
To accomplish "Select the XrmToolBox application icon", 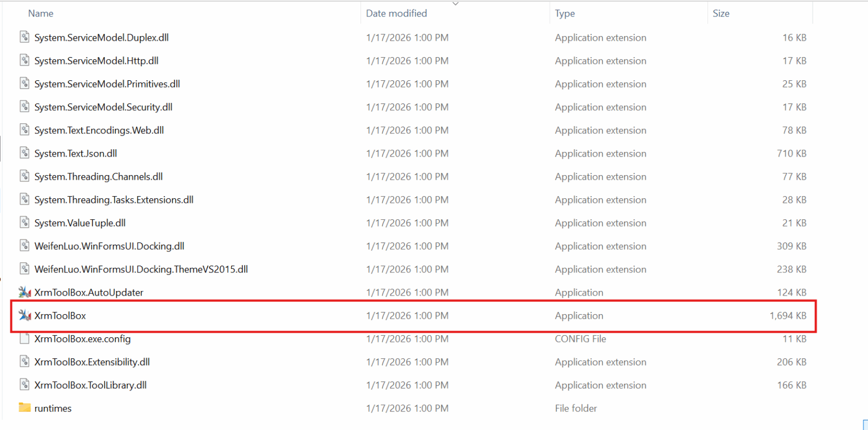I will 24,315.
